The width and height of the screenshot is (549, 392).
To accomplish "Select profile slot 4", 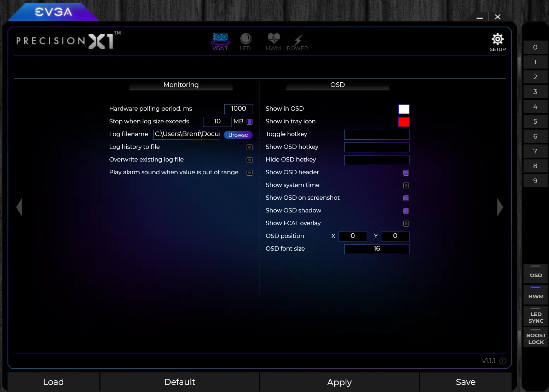I will (x=535, y=106).
